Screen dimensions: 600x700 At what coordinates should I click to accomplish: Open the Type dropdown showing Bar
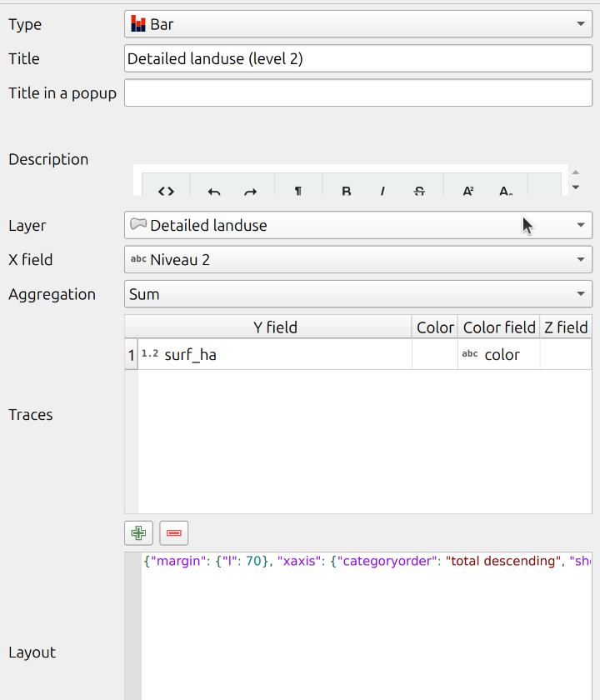coord(358,24)
